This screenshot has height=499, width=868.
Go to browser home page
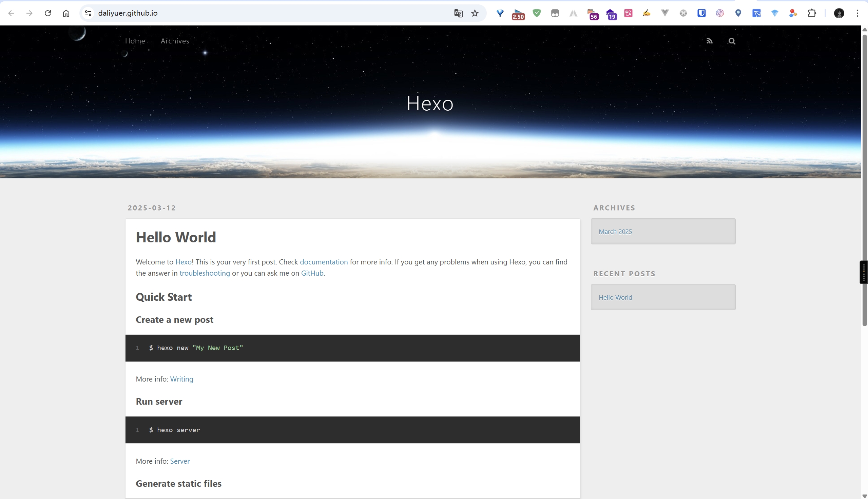pyautogui.click(x=66, y=13)
